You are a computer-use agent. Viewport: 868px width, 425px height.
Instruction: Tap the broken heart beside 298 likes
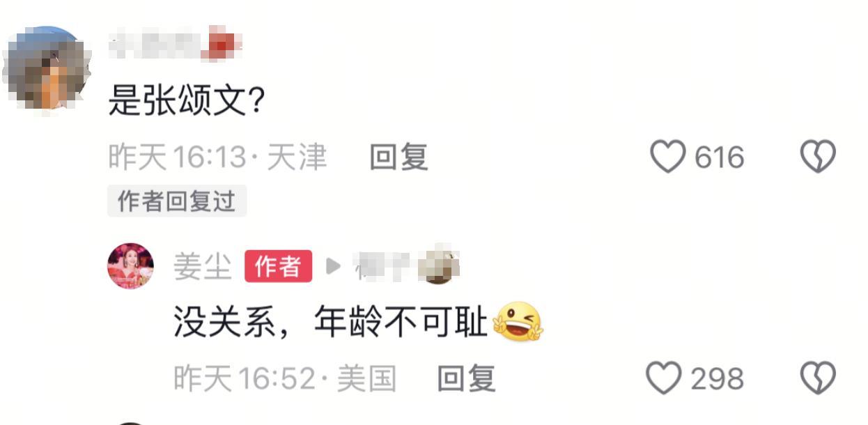pos(817,378)
